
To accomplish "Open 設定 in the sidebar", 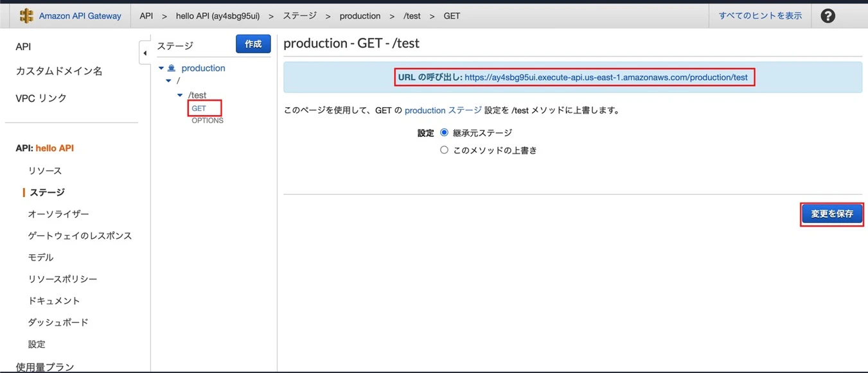I will [37, 344].
